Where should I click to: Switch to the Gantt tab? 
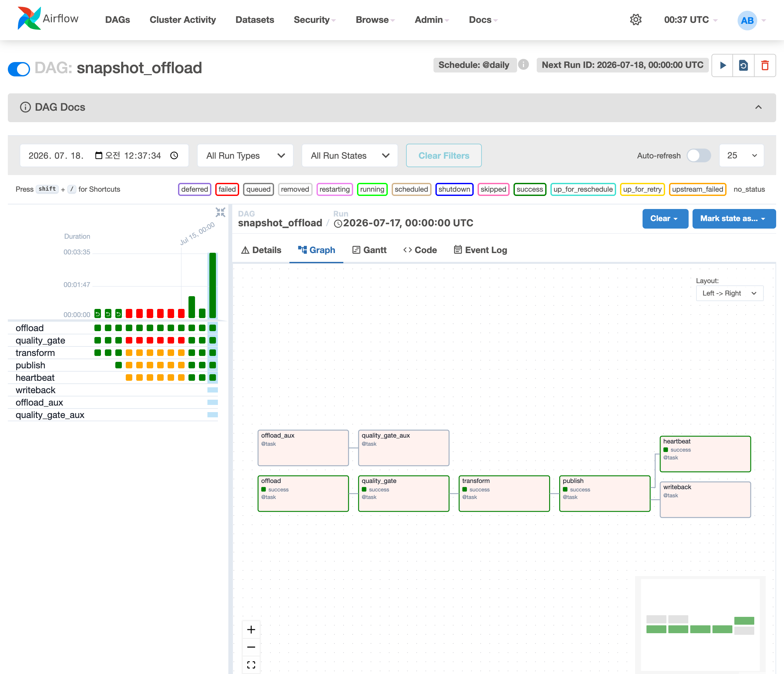click(x=369, y=250)
